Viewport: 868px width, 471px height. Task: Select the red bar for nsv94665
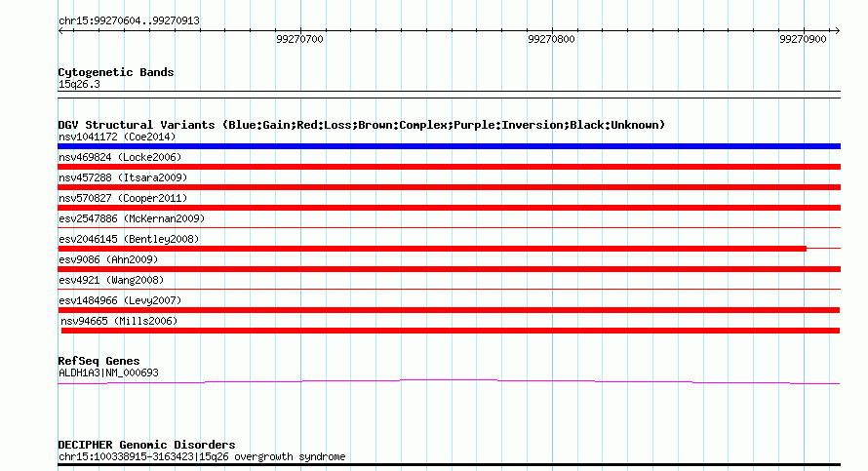(x=450, y=331)
